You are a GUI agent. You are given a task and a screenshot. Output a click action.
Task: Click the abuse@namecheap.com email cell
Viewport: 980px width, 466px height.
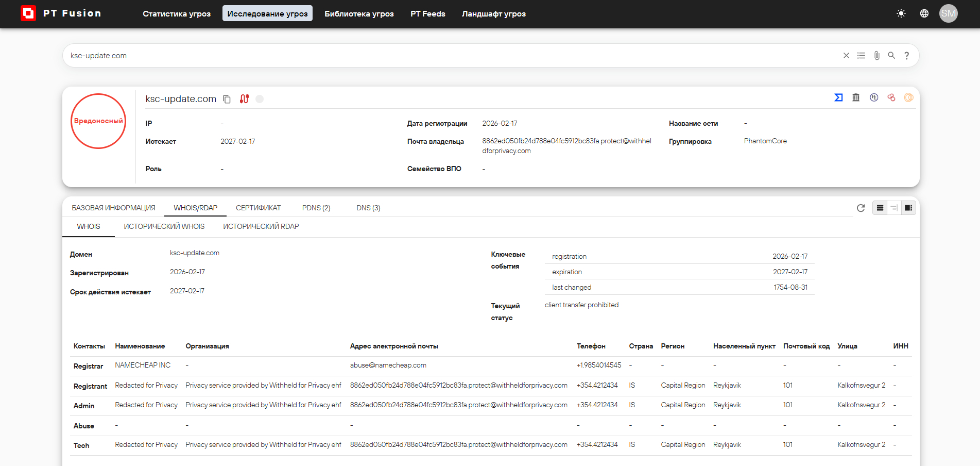pyautogui.click(x=388, y=365)
